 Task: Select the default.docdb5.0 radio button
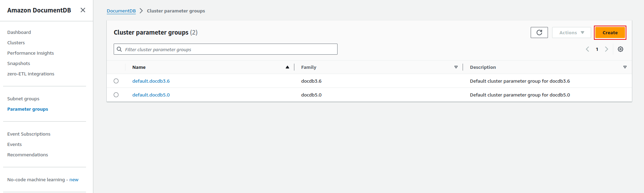pyautogui.click(x=116, y=95)
